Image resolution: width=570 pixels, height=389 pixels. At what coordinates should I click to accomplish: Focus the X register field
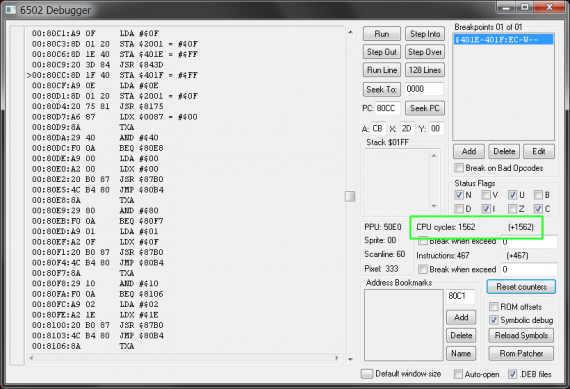(x=407, y=129)
